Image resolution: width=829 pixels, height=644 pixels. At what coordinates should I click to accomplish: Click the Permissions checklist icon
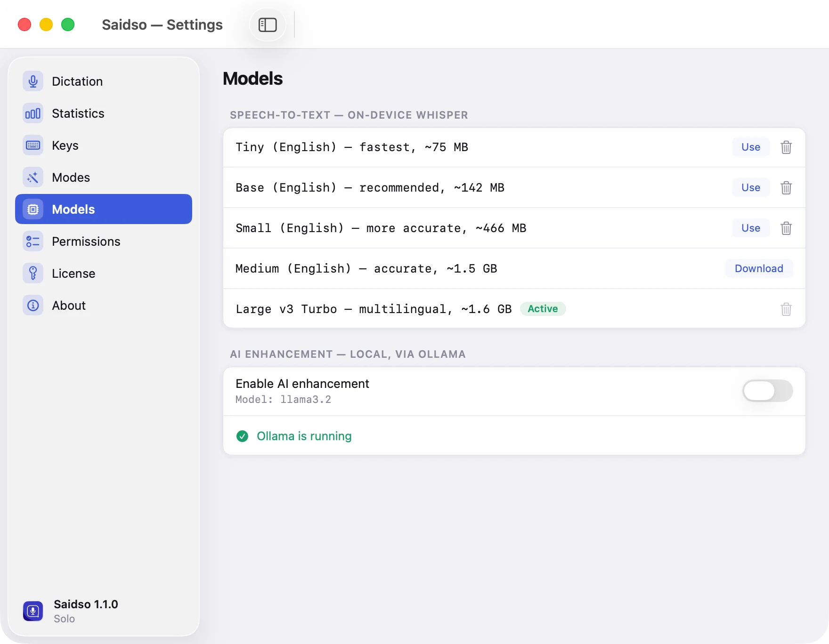(x=33, y=241)
